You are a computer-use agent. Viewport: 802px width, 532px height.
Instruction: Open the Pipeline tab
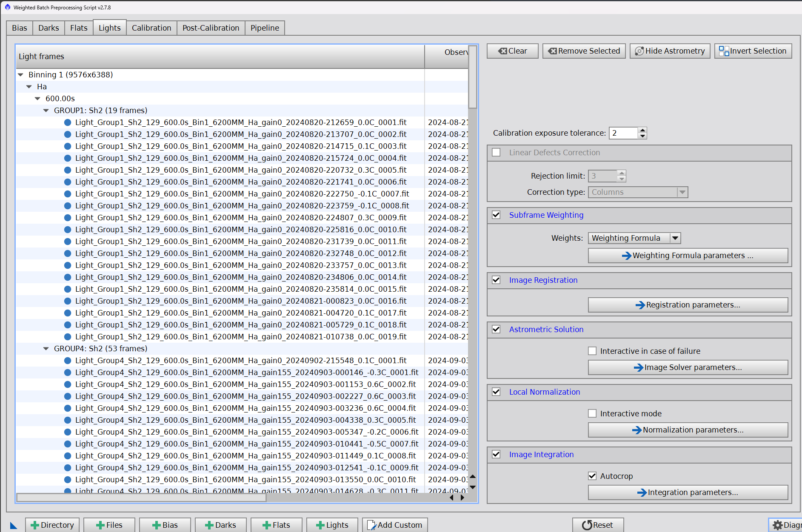point(265,28)
